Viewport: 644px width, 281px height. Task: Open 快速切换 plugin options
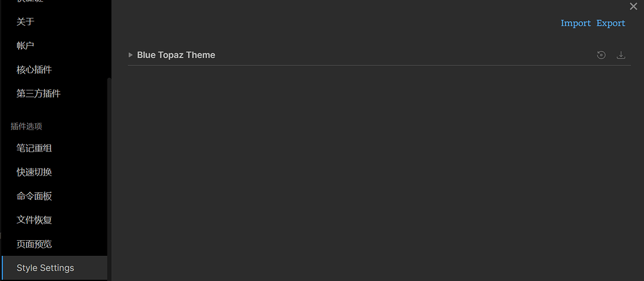[x=34, y=172]
